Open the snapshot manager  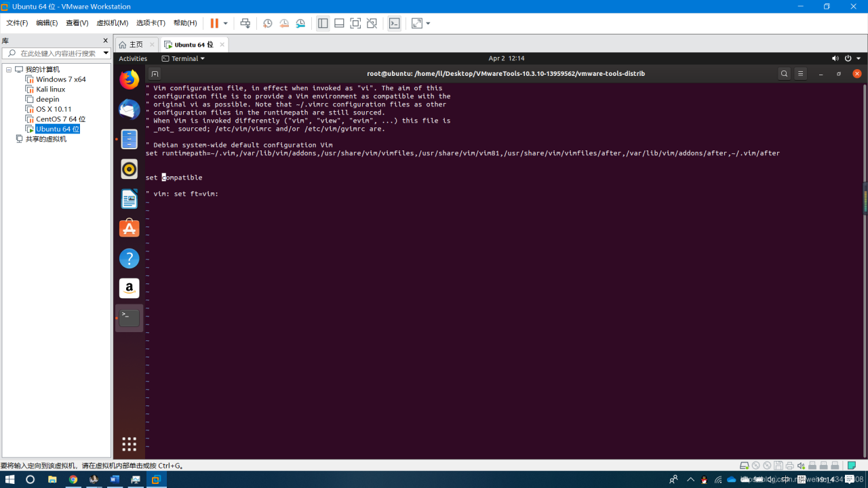coord(300,23)
